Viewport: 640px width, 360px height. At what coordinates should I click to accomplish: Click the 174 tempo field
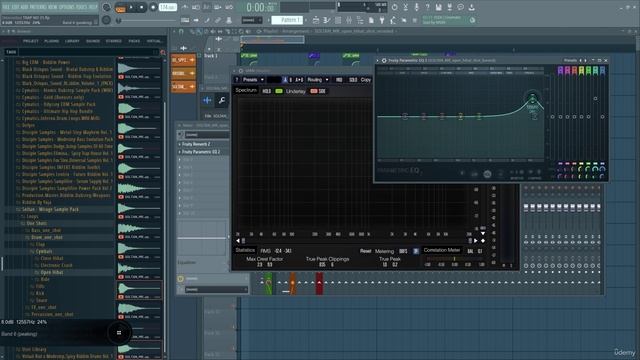tap(167, 7)
